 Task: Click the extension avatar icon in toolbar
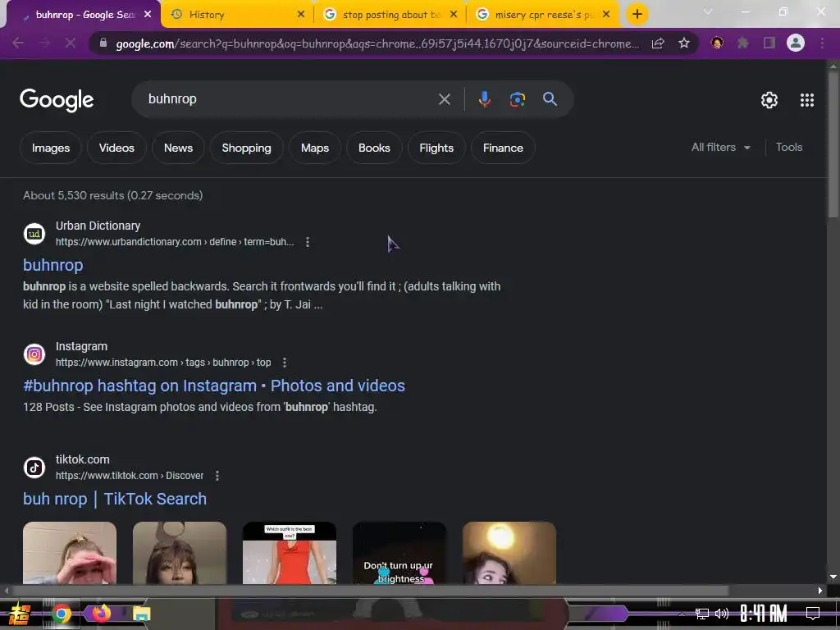717,43
